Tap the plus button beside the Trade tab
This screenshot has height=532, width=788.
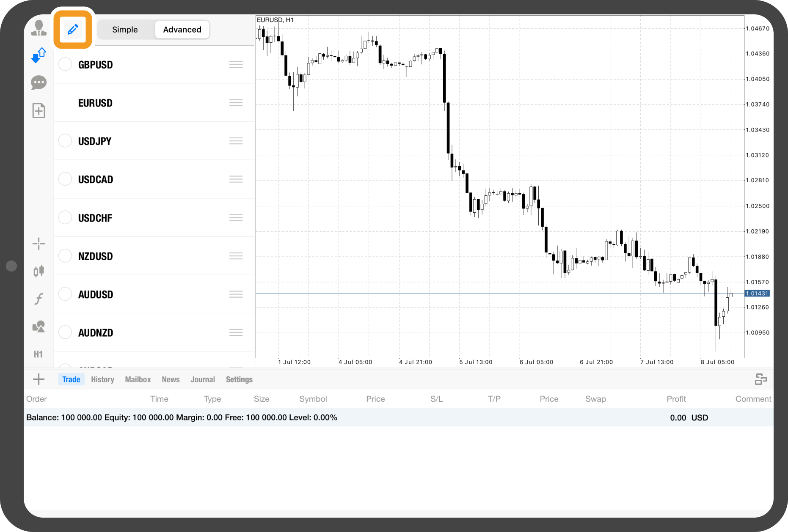39,379
